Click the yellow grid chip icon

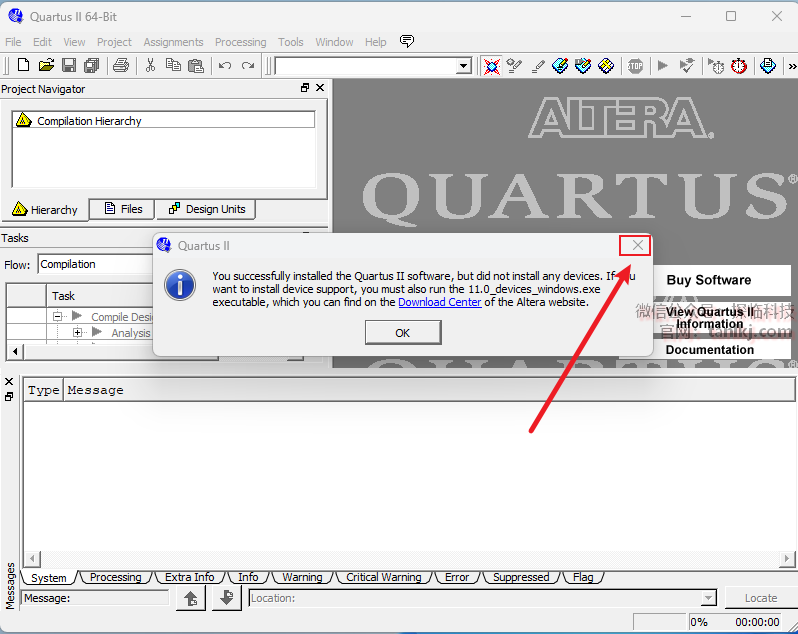coord(606,66)
